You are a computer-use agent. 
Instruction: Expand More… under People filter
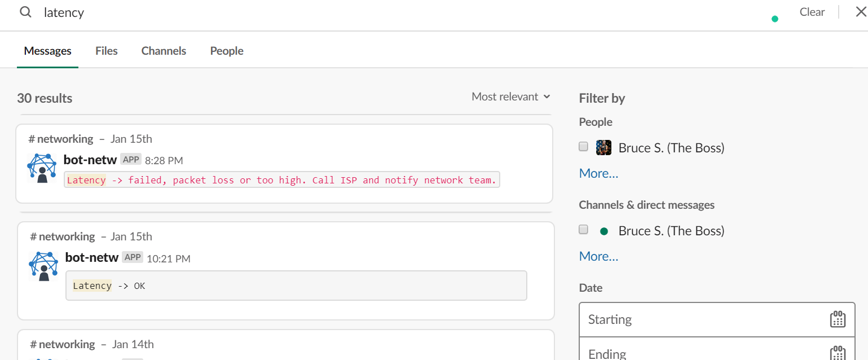click(598, 173)
